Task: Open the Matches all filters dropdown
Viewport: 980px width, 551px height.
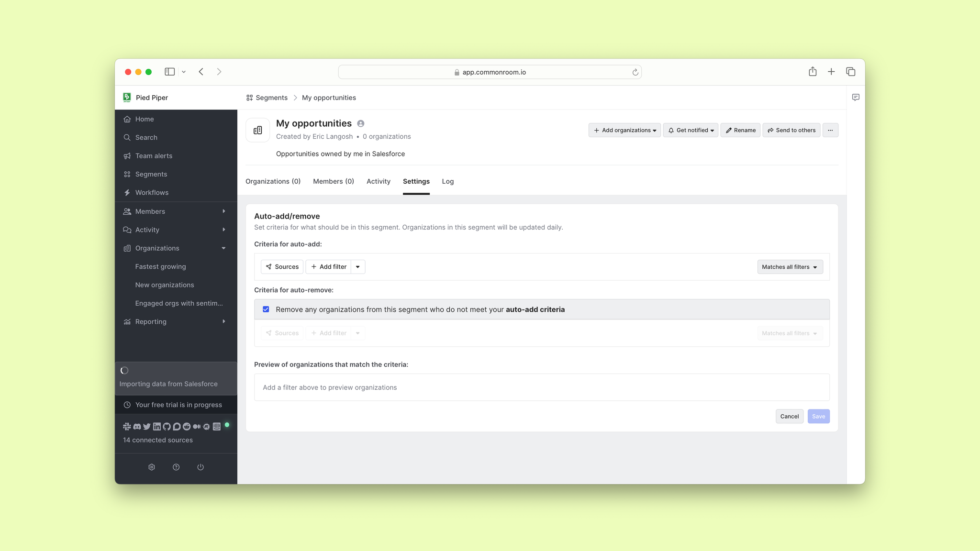Action: 790,267
